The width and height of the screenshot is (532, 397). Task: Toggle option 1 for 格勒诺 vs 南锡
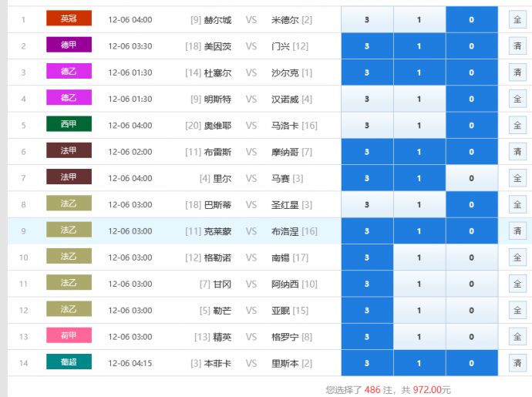coord(419,257)
